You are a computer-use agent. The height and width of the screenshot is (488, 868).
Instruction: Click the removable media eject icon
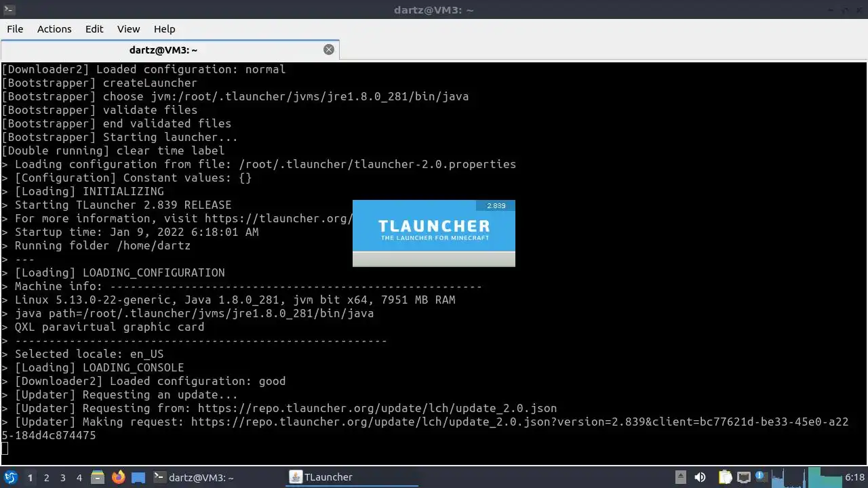(681, 477)
